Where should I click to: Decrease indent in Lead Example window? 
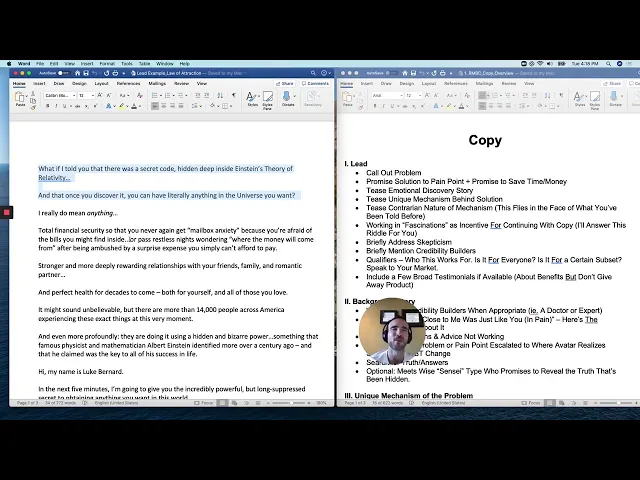tap(198, 95)
